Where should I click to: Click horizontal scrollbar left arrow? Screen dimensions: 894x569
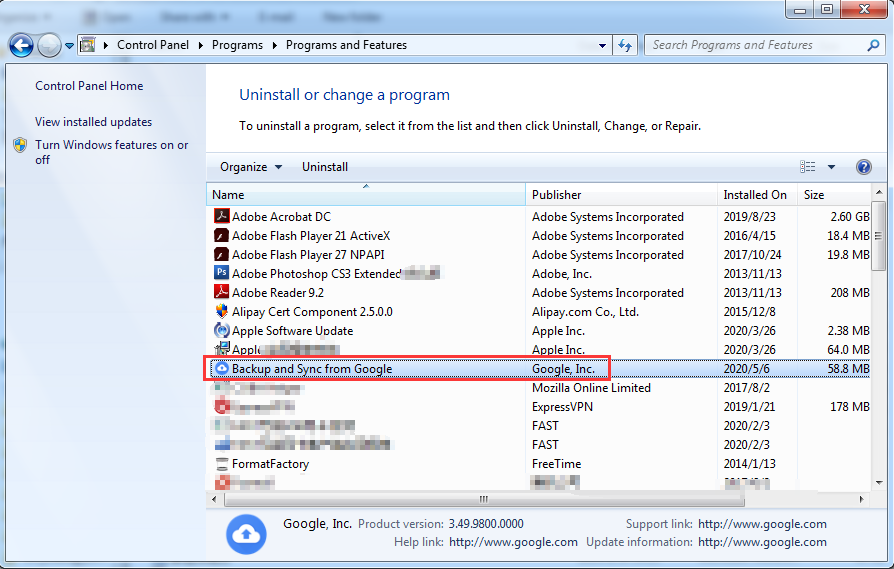[214, 499]
